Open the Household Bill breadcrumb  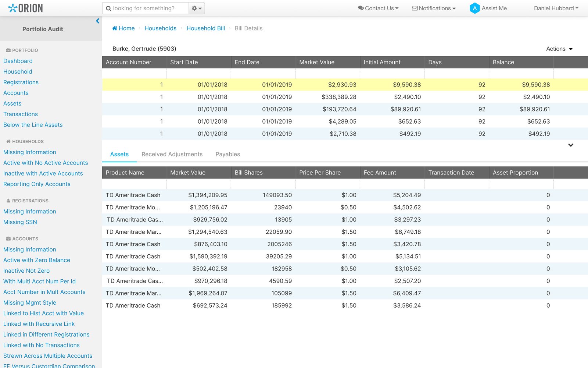click(x=206, y=28)
